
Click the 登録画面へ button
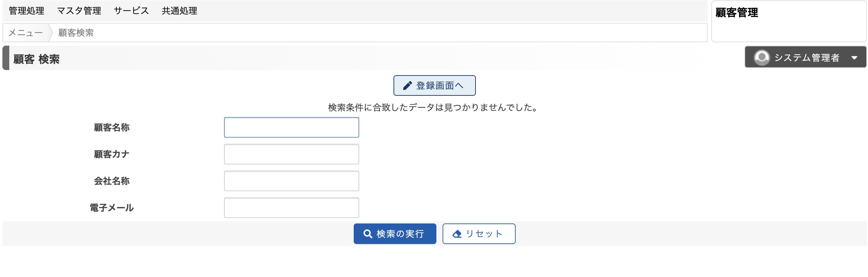(x=434, y=85)
